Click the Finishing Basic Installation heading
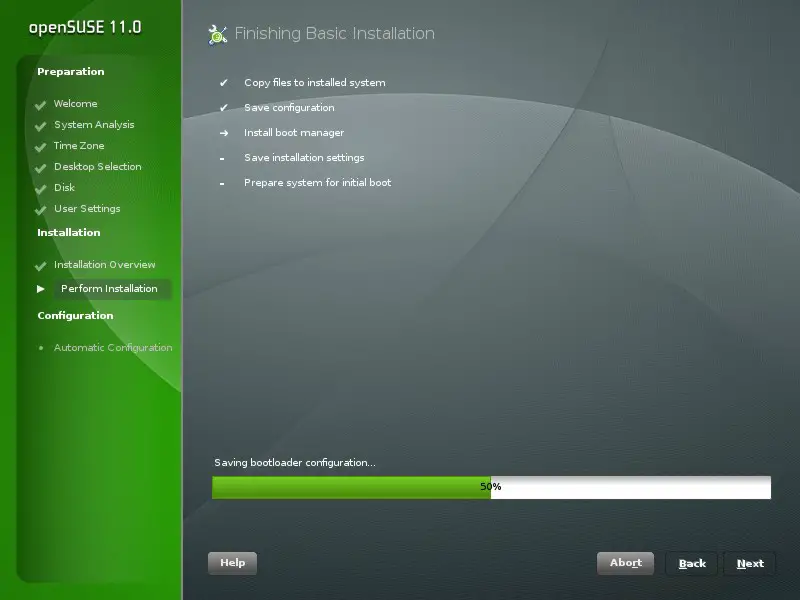The width and height of the screenshot is (800, 600). pos(335,34)
